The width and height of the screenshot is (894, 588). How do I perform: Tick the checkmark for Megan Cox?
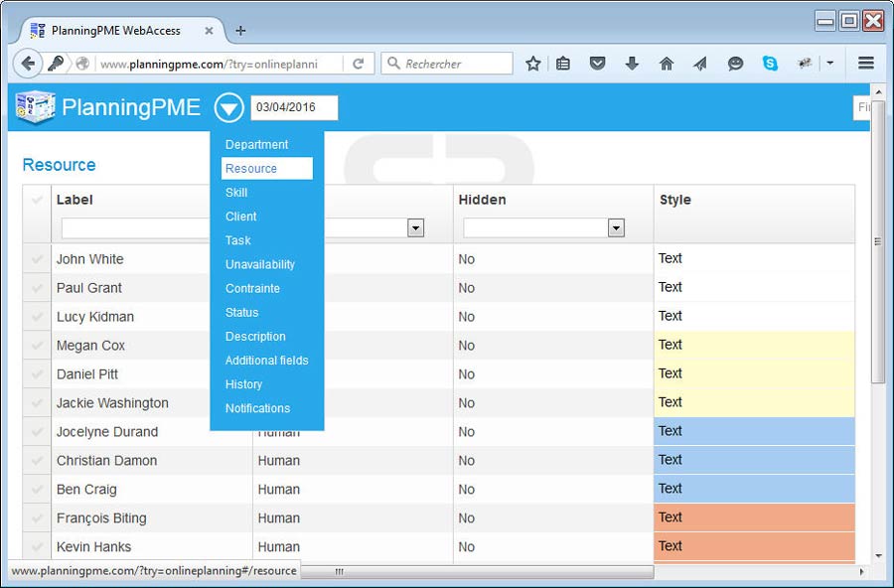(x=37, y=346)
